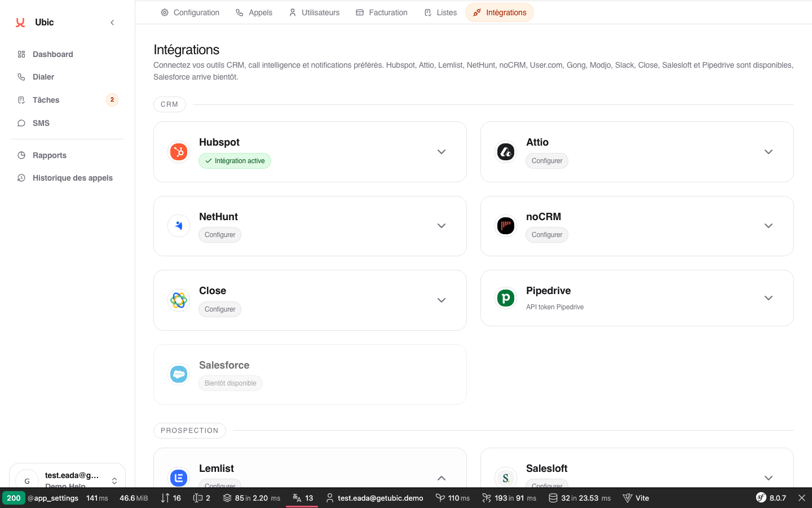Click the Salesforce cloud logo icon
This screenshot has height=508, width=812.
click(x=179, y=374)
